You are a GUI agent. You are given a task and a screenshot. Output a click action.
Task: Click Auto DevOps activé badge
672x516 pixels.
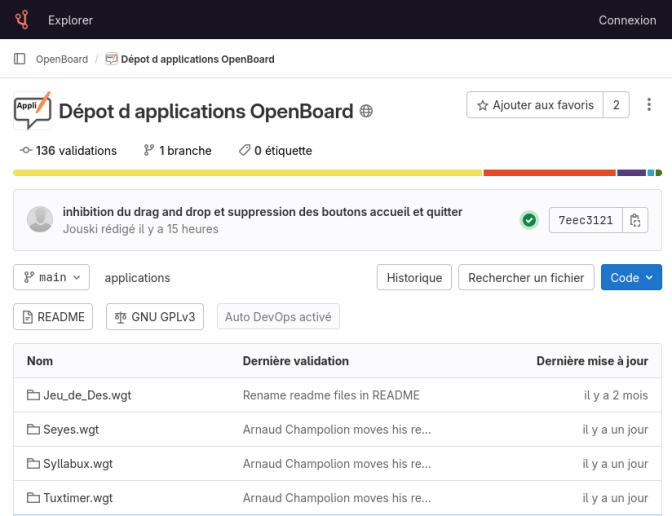click(278, 317)
